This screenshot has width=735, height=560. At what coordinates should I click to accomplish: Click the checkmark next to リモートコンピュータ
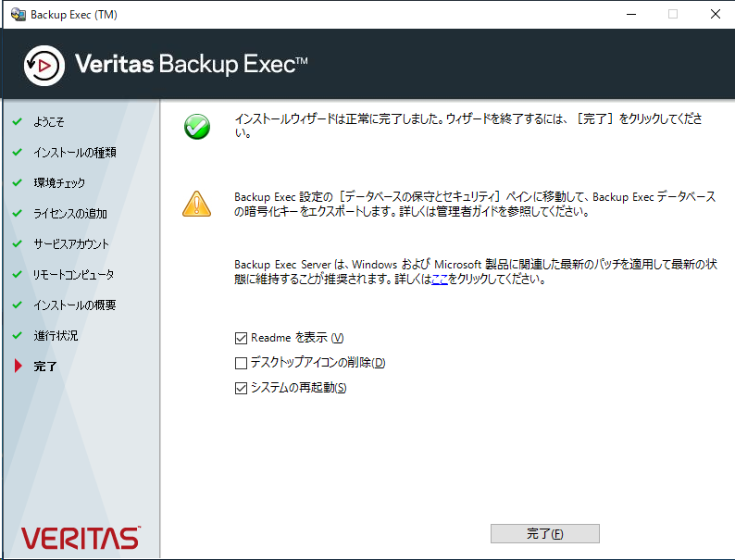click(18, 274)
